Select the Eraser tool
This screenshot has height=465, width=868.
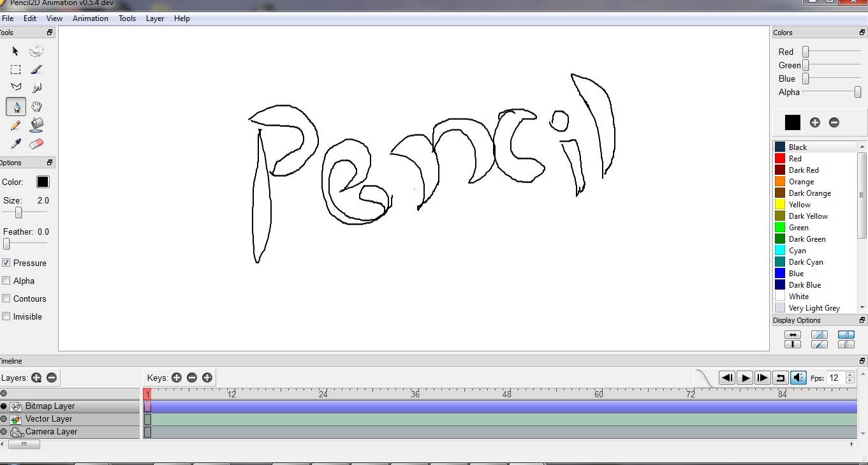(x=36, y=144)
